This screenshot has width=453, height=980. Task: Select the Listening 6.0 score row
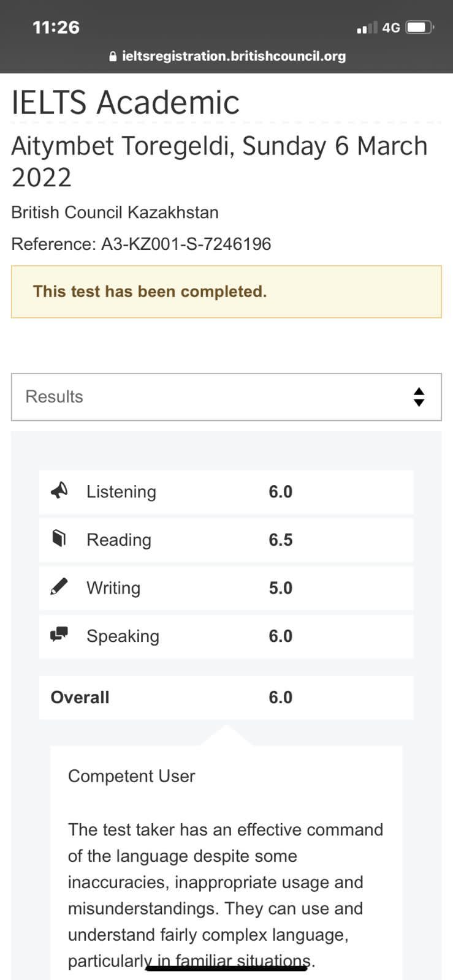(226, 492)
